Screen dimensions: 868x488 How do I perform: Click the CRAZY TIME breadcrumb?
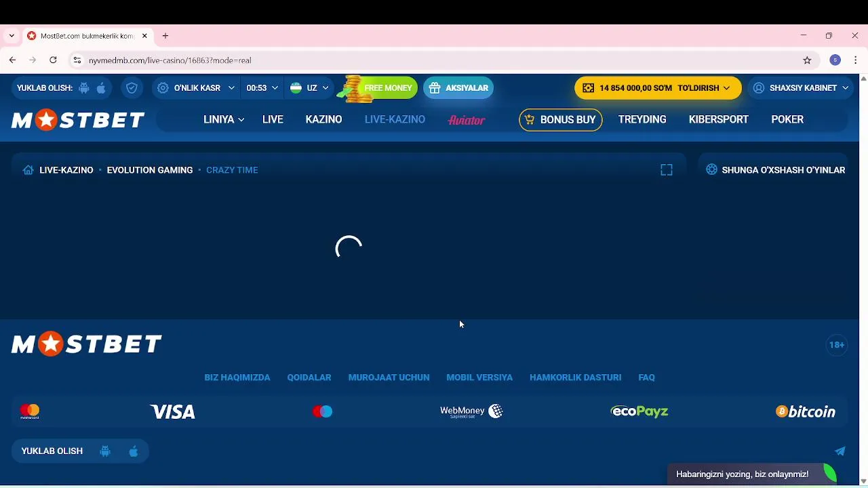pos(232,170)
